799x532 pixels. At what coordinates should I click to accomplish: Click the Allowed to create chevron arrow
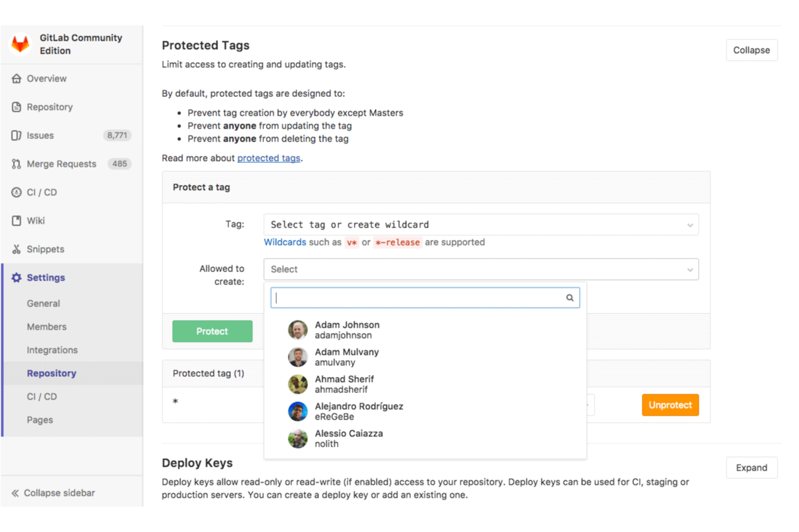pyautogui.click(x=690, y=270)
